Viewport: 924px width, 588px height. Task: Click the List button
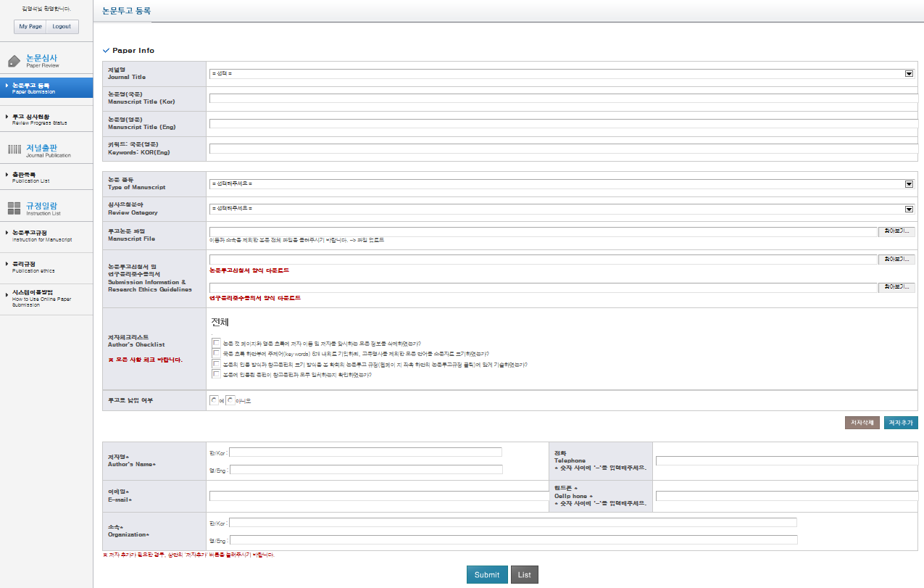524,575
